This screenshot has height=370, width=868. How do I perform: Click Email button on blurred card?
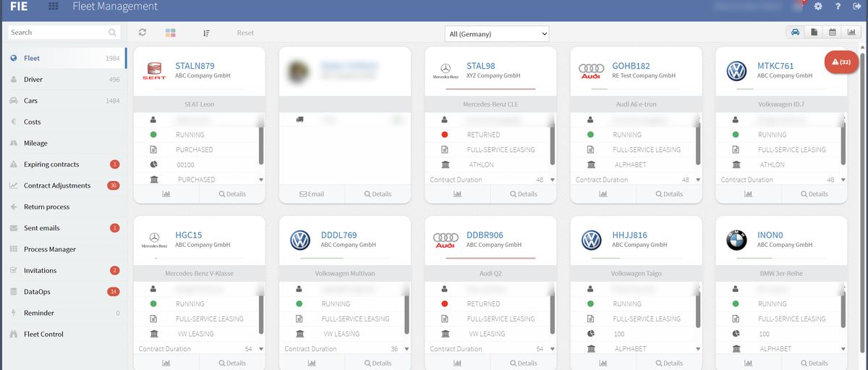pos(312,194)
